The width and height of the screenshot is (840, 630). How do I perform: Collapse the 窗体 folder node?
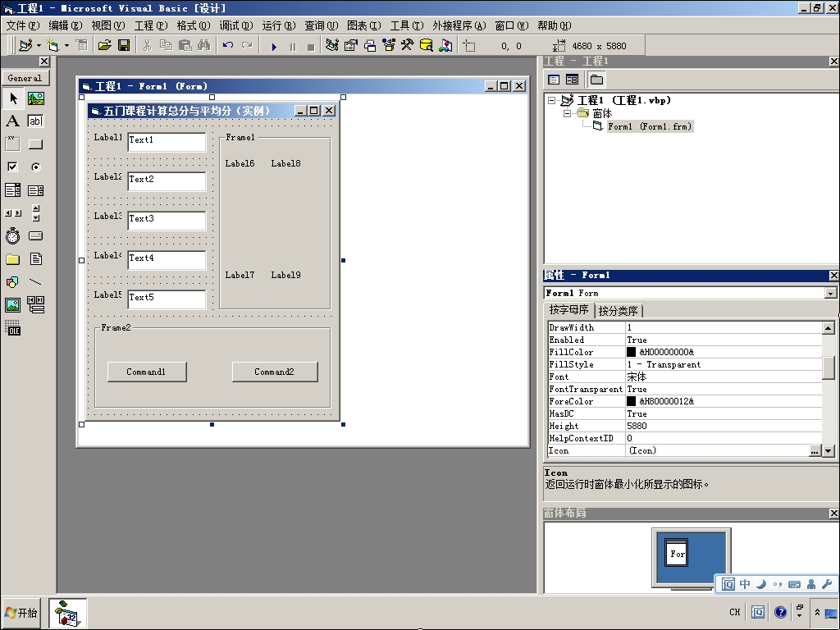pos(568,113)
